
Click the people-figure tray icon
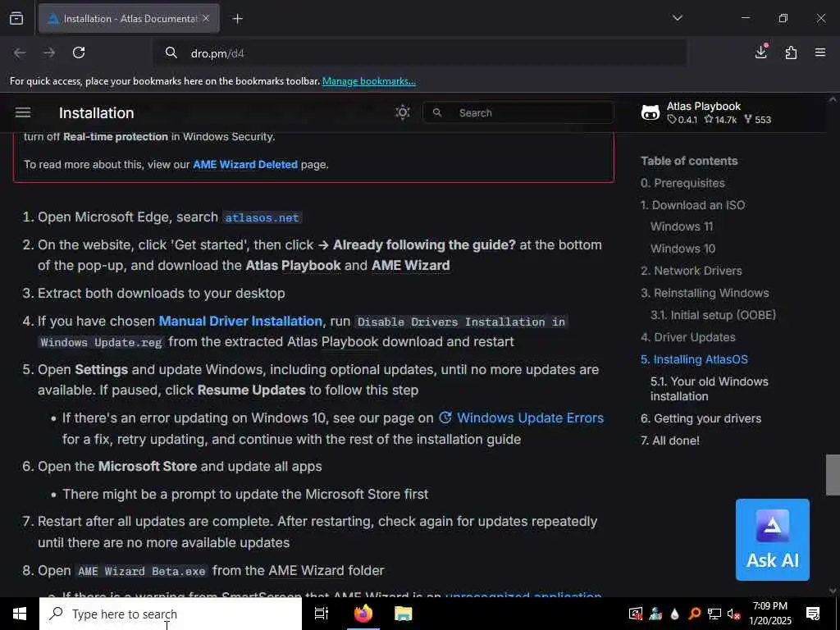tap(655, 614)
